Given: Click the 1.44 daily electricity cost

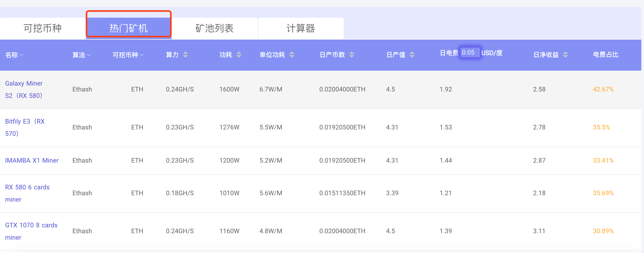Looking at the screenshot, I should [446, 160].
